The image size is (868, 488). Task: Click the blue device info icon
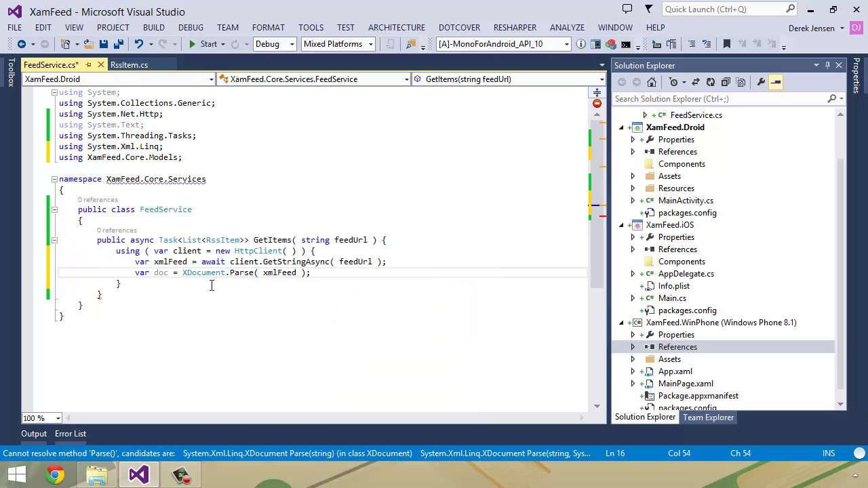pos(581,44)
